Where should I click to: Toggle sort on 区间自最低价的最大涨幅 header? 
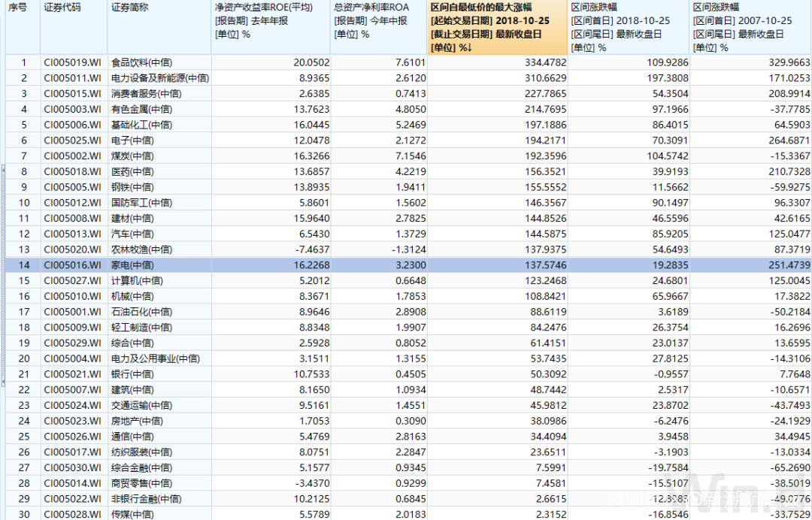pyautogui.click(x=498, y=27)
